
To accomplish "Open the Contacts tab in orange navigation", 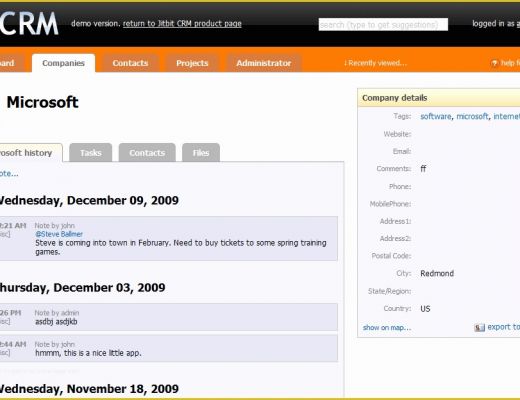I will (130, 63).
